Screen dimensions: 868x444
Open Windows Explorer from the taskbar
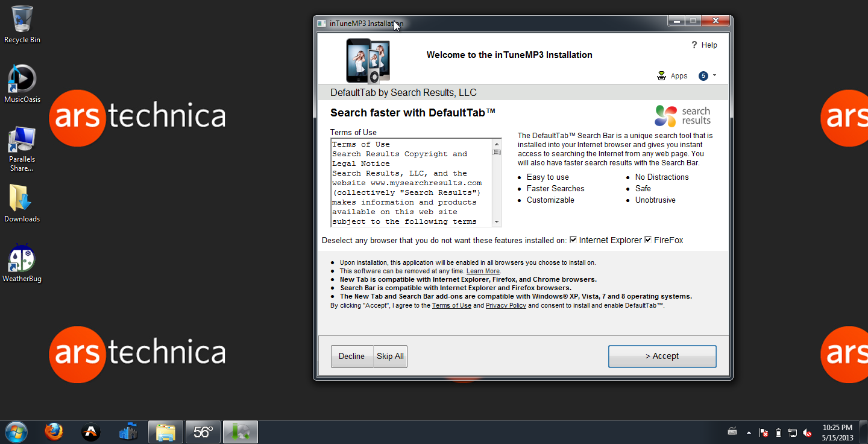pos(166,432)
